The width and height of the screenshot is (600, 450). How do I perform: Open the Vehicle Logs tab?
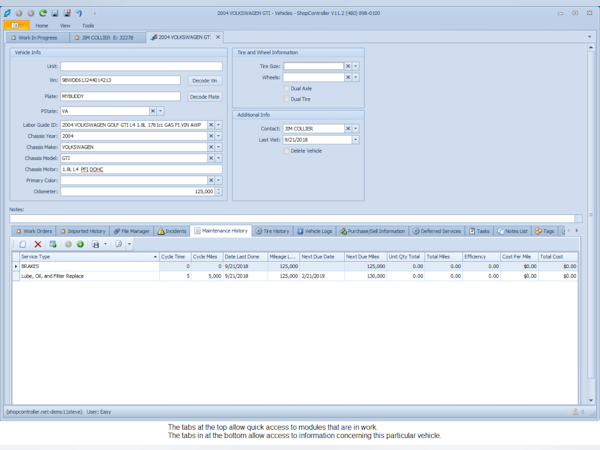[315, 231]
